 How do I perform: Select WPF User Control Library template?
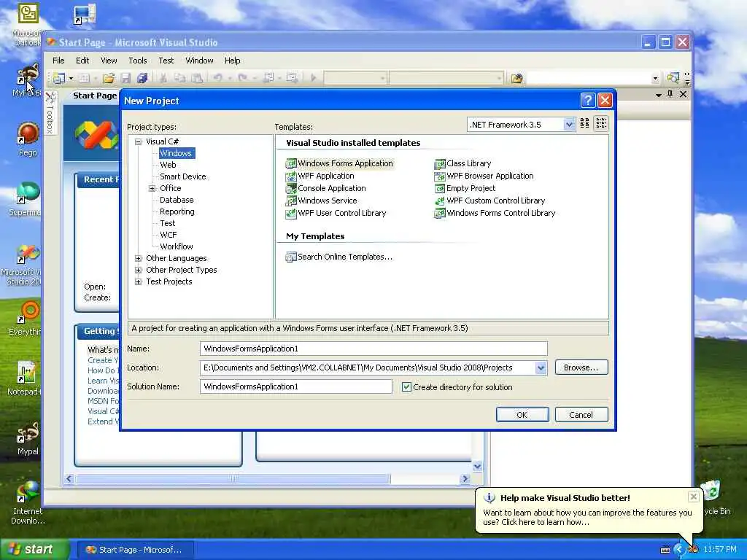click(336, 213)
